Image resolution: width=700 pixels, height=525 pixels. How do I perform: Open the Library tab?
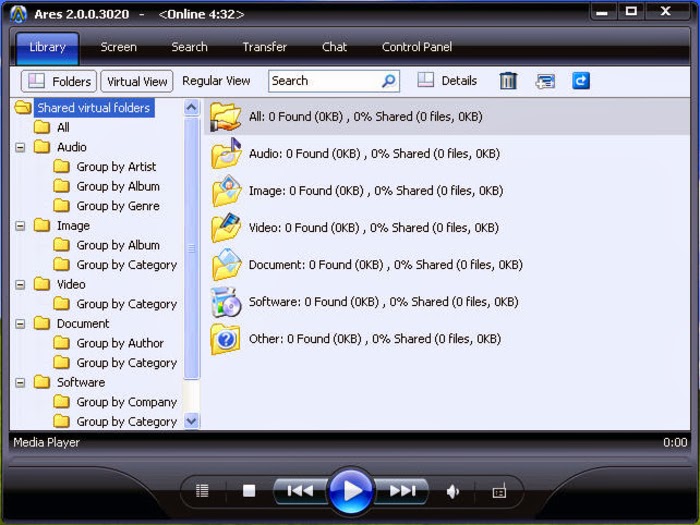pos(47,47)
